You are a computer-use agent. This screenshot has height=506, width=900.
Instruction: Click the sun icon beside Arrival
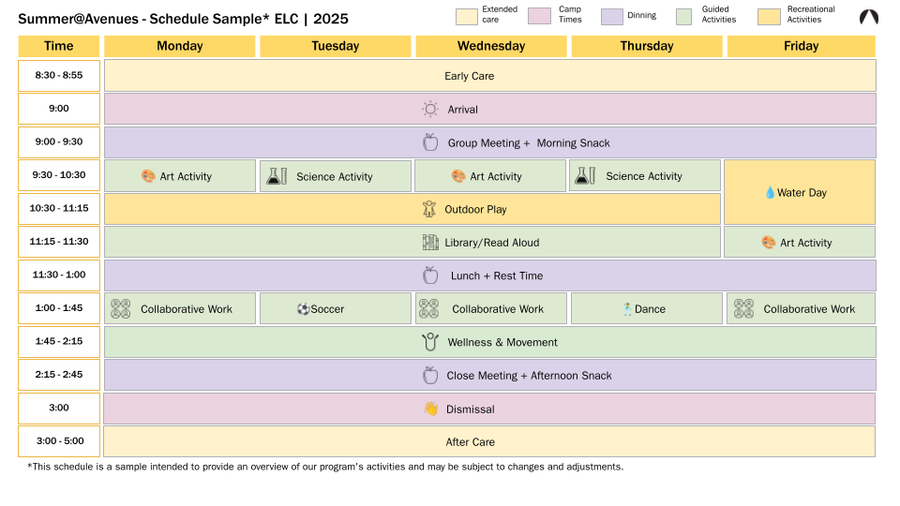coord(430,109)
